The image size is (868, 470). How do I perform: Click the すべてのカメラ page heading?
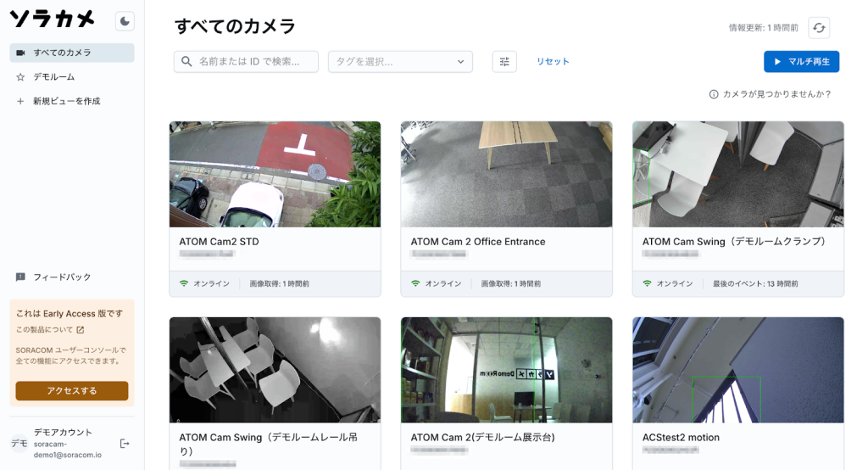235,26
